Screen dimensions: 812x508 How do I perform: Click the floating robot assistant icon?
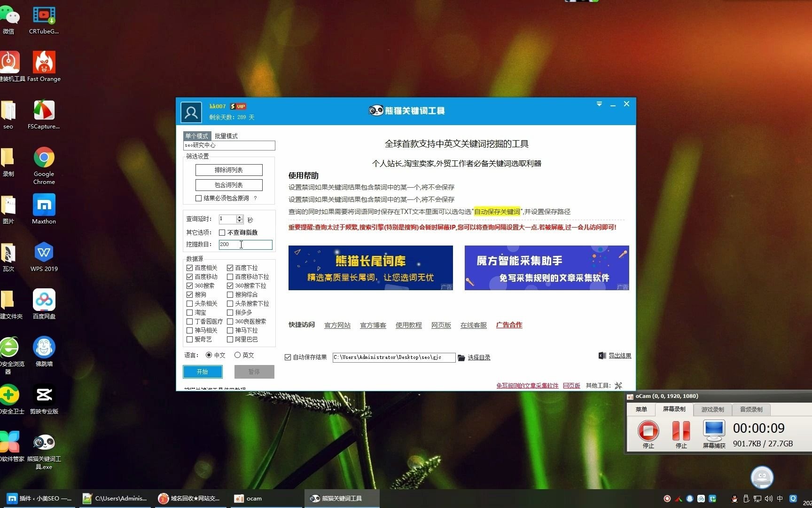coord(762,477)
